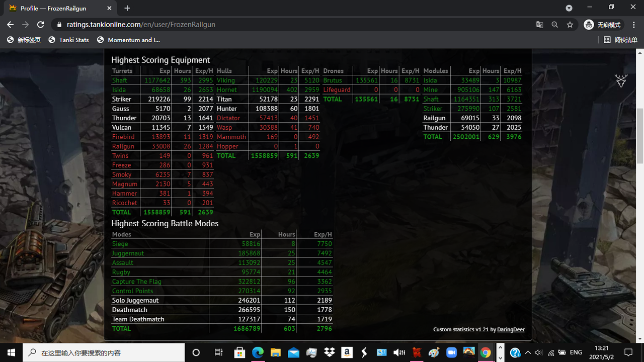Open the audio mixer app on taskbar
644x362 pixels.
(x=399, y=352)
